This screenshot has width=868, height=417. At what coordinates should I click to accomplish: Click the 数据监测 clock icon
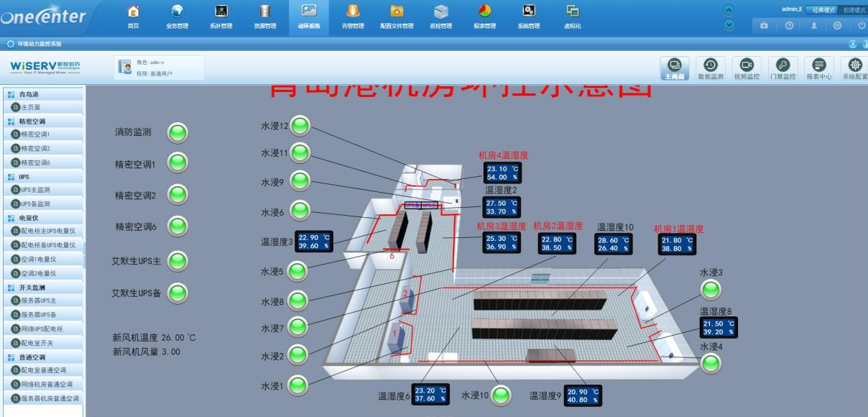point(711,65)
